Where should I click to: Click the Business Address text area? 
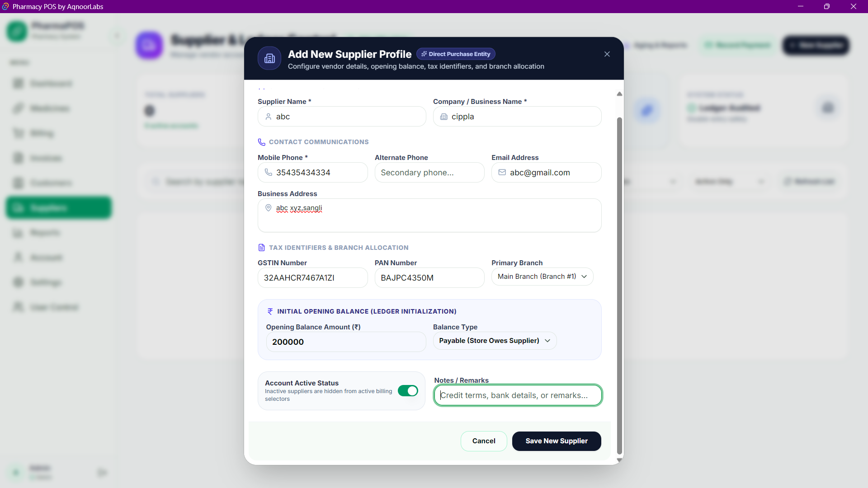point(429,216)
